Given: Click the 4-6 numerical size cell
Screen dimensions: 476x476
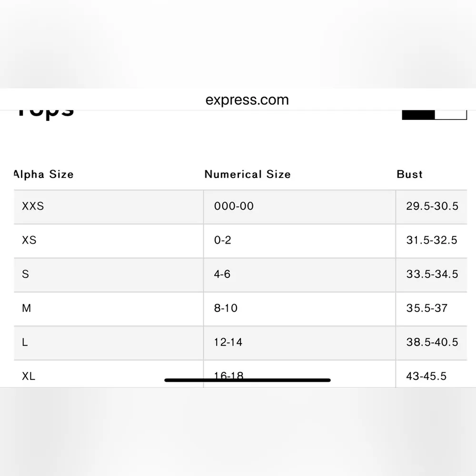Looking at the screenshot, I should click(222, 275).
